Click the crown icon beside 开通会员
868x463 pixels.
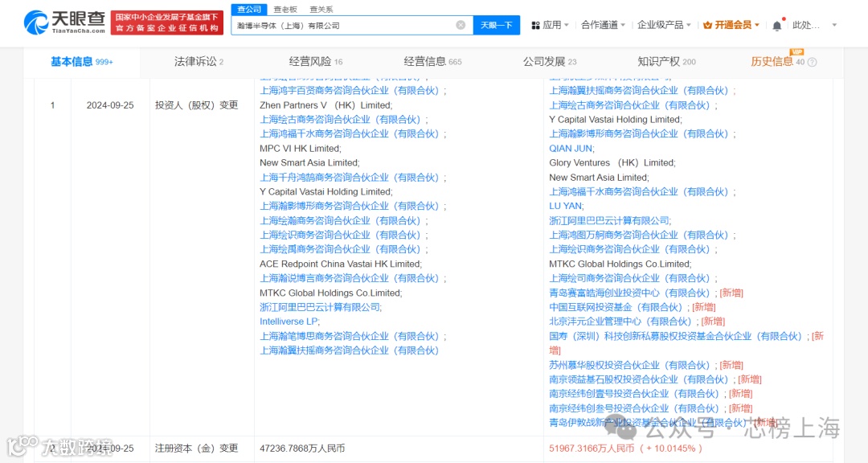pos(707,26)
